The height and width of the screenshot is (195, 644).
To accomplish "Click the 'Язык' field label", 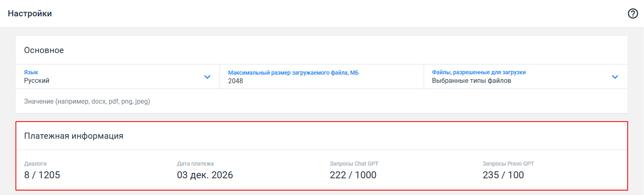I will [31, 72].
